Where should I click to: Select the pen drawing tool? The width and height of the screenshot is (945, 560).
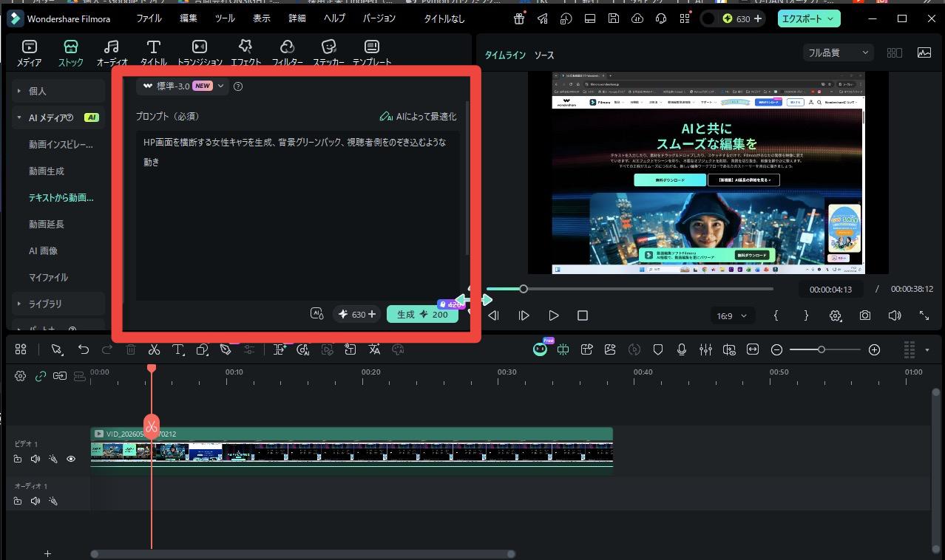[x=226, y=349]
